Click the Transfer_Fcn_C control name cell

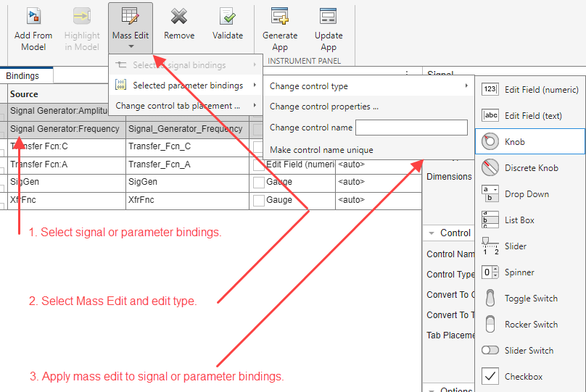[187, 146]
